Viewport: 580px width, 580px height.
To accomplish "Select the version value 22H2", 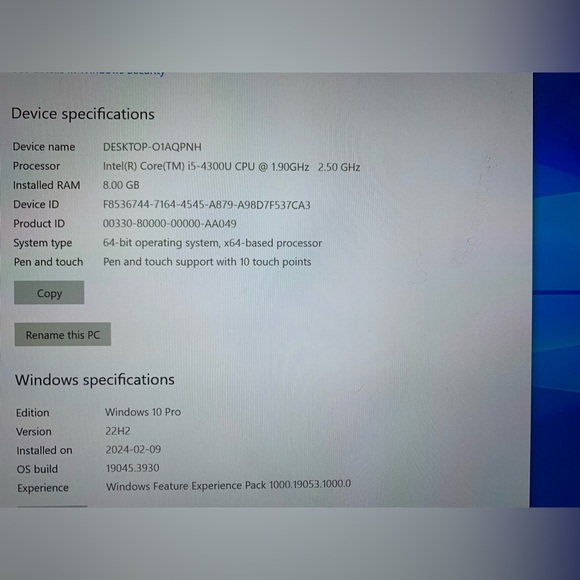I will (x=118, y=431).
